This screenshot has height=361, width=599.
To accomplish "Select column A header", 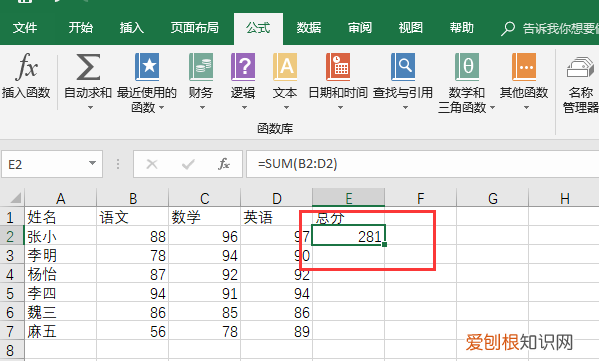I will [x=60, y=198].
